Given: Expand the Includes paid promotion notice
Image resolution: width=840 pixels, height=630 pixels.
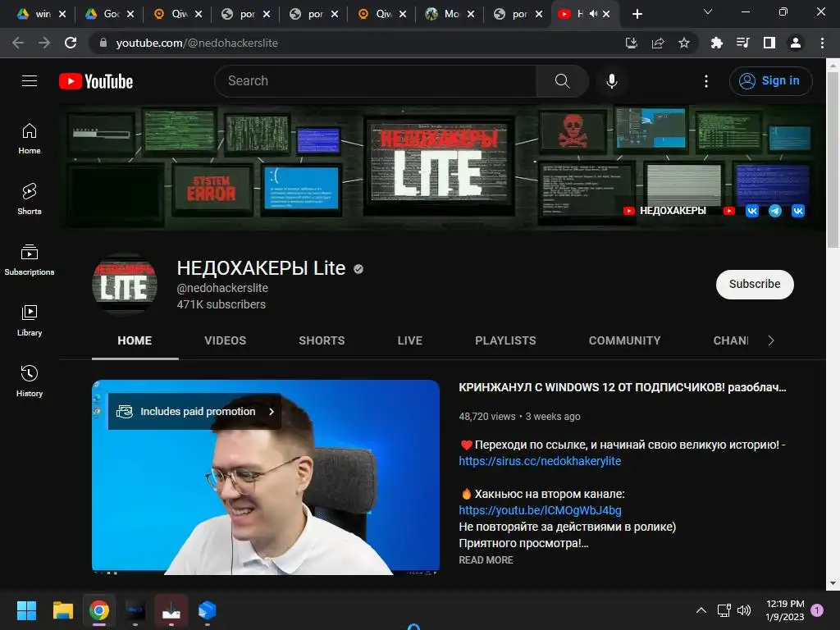Looking at the screenshot, I should click(194, 412).
